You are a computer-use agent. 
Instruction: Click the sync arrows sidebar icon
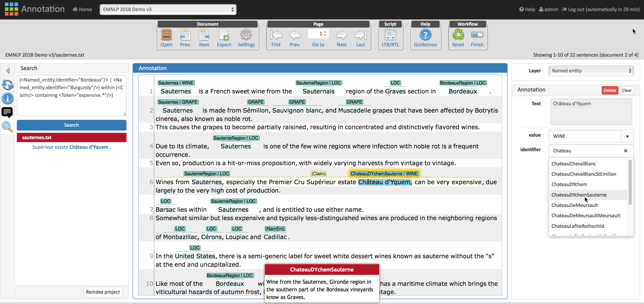[x=8, y=85]
